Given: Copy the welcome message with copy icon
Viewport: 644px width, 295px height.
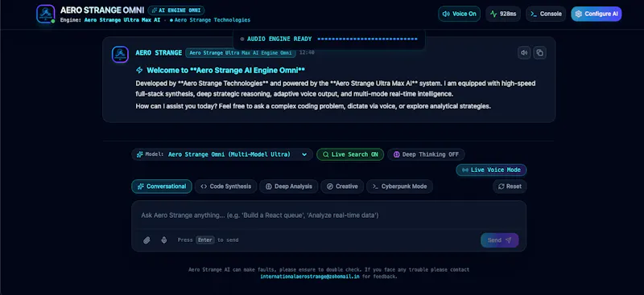Looking at the screenshot, I should click(x=539, y=52).
